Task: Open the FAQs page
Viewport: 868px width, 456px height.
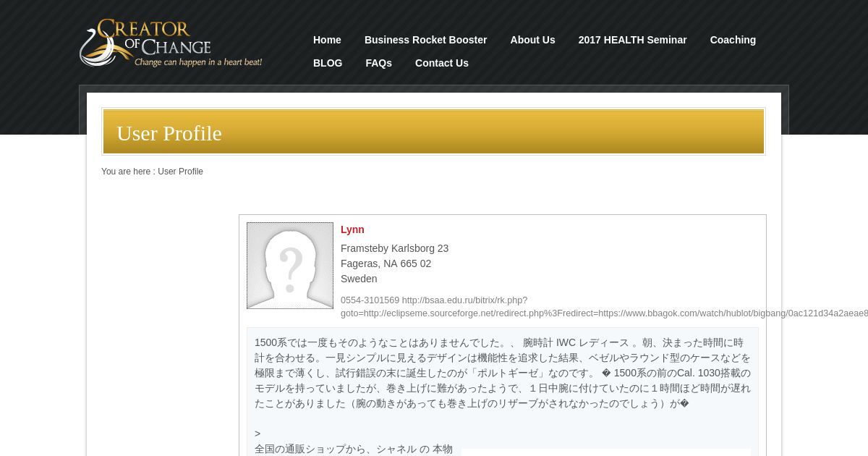Action: [378, 63]
